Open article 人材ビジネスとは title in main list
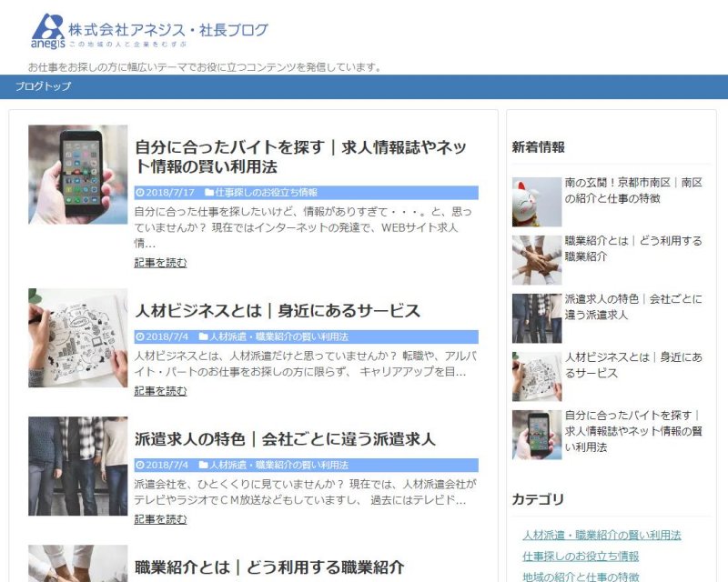The image size is (728, 582). click(x=277, y=311)
